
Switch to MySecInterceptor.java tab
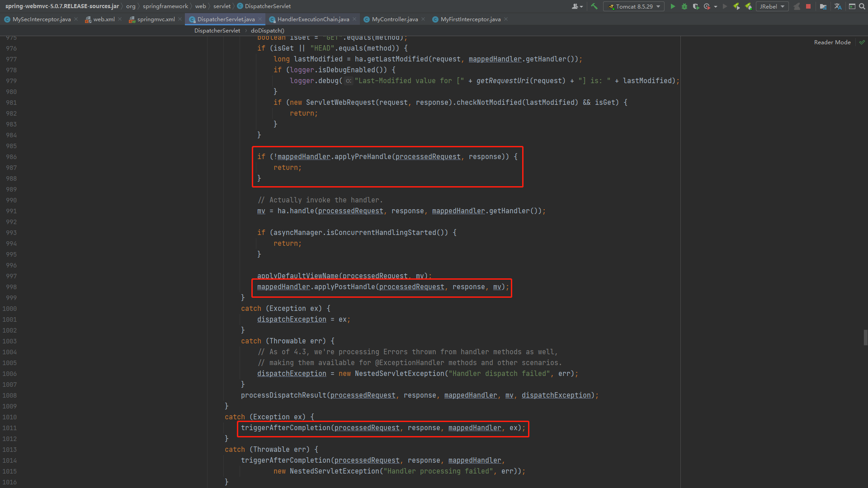click(42, 19)
